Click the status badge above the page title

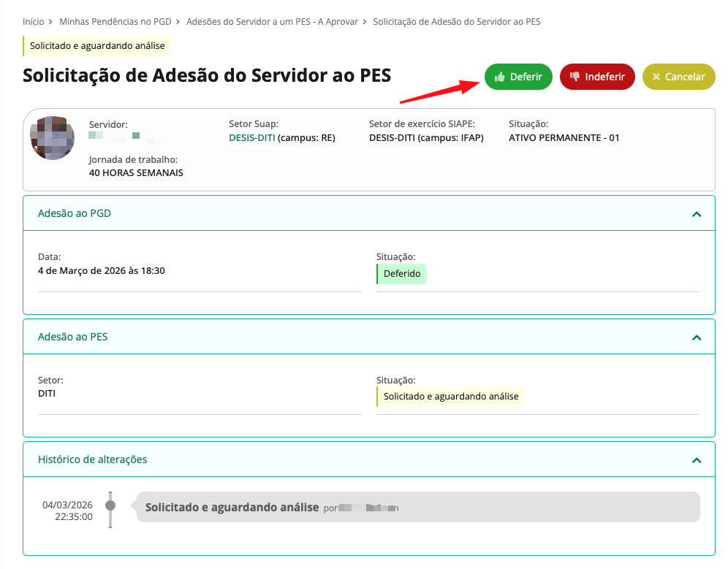(96, 46)
